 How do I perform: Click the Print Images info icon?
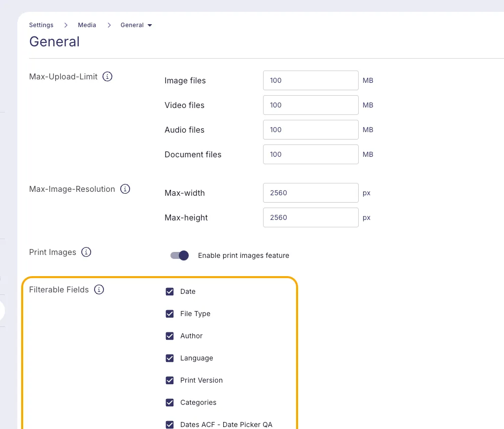(86, 252)
